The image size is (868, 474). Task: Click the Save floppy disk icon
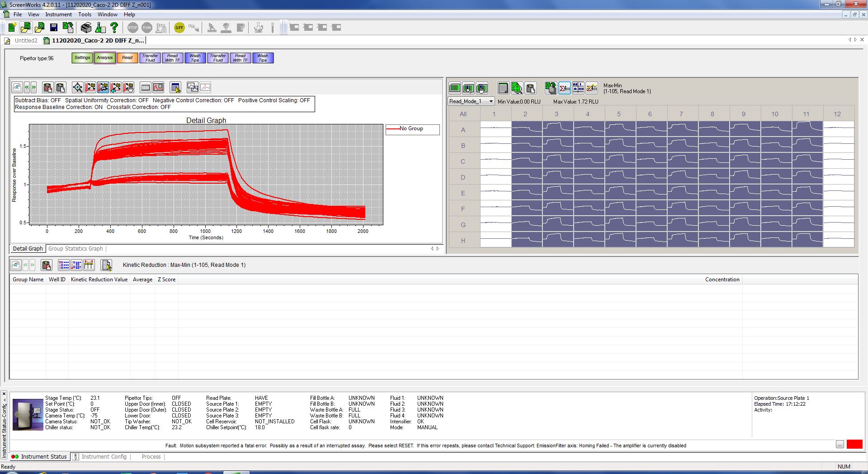[x=54, y=28]
